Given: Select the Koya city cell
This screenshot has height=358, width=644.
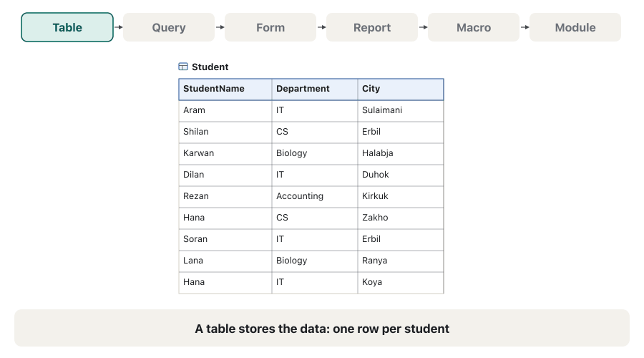Looking at the screenshot, I should point(401,282).
